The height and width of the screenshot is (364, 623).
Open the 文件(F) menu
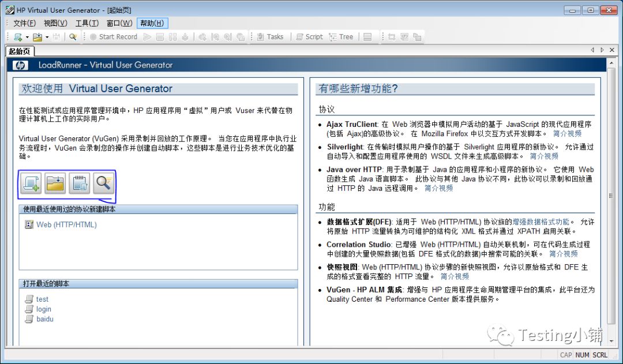click(25, 24)
